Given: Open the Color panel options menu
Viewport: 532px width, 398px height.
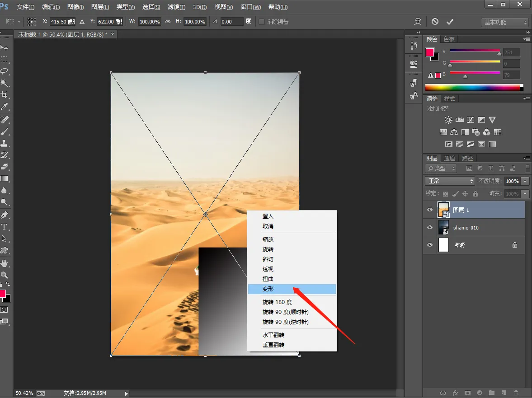Looking at the screenshot, I should (x=526, y=39).
